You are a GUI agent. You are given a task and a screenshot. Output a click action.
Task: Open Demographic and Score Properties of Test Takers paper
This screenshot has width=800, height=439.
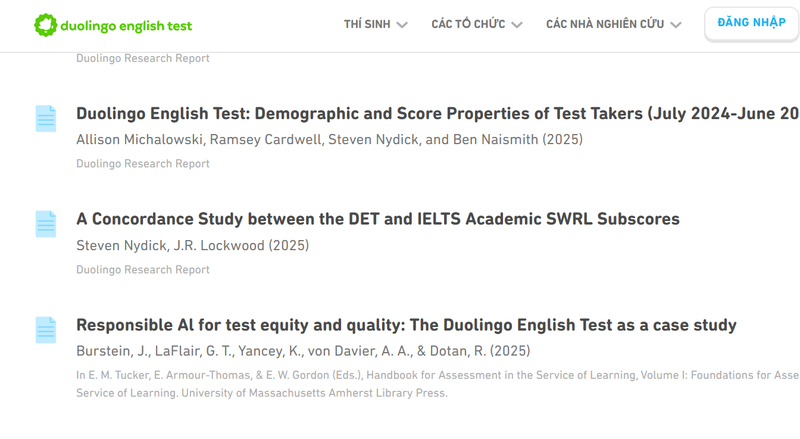click(x=438, y=113)
